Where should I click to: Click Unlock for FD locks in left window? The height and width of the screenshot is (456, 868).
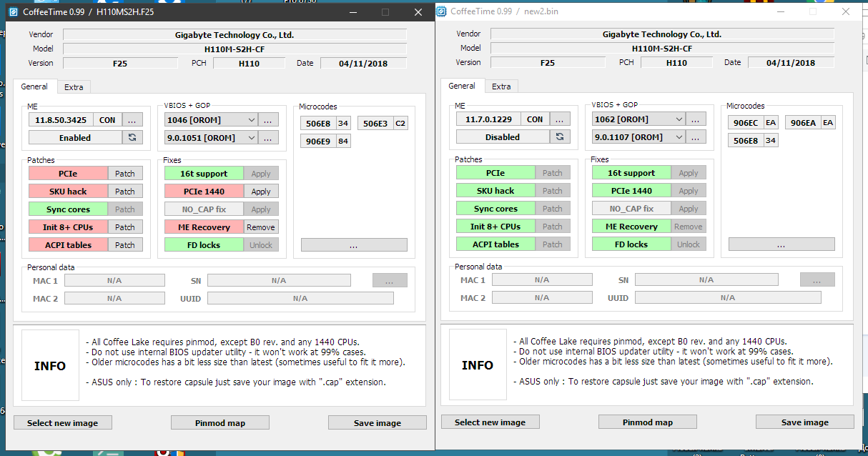261,244
